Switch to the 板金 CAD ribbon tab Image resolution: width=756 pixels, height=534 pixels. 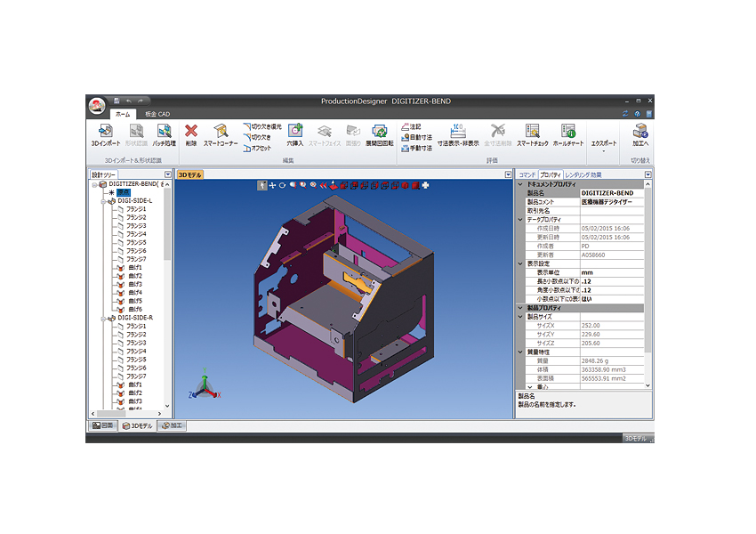click(157, 115)
